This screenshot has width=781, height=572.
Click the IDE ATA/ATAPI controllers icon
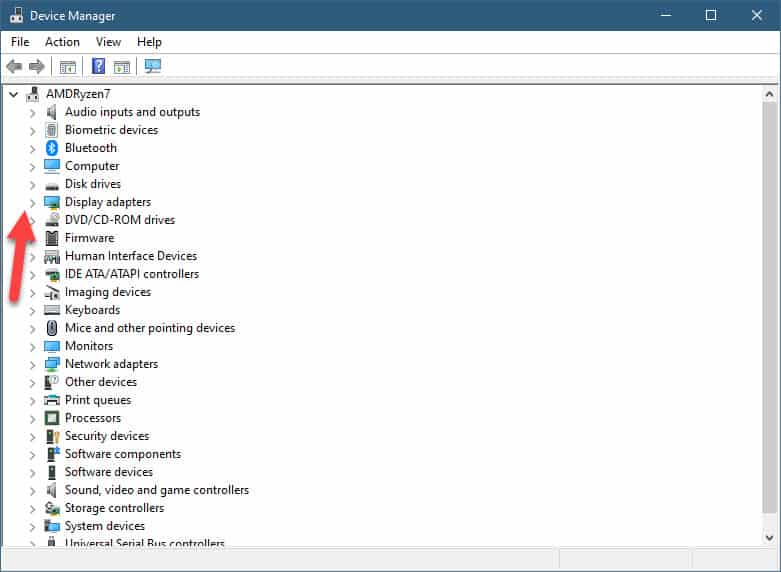(x=52, y=275)
